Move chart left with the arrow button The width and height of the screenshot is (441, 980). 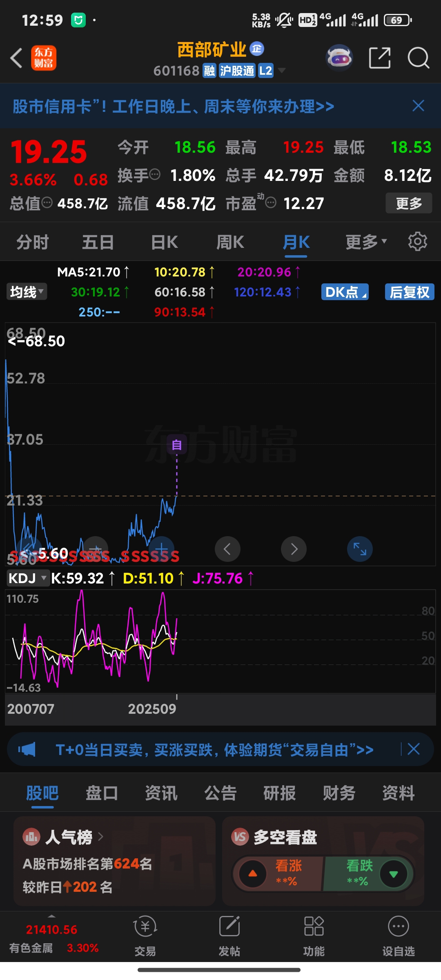(x=227, y=549)
